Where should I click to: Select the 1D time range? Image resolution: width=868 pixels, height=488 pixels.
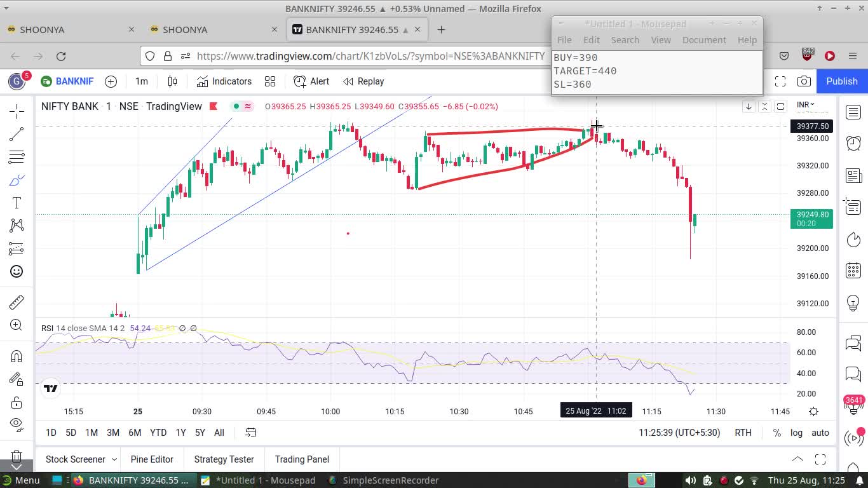(51, 433)
